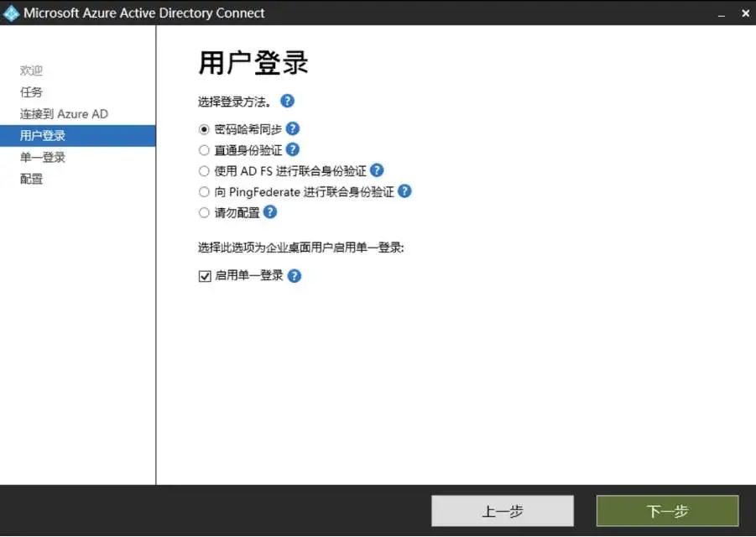
Task: Choose 使用 AD FS 进行联合身份验证
Action: coord(204,170)
